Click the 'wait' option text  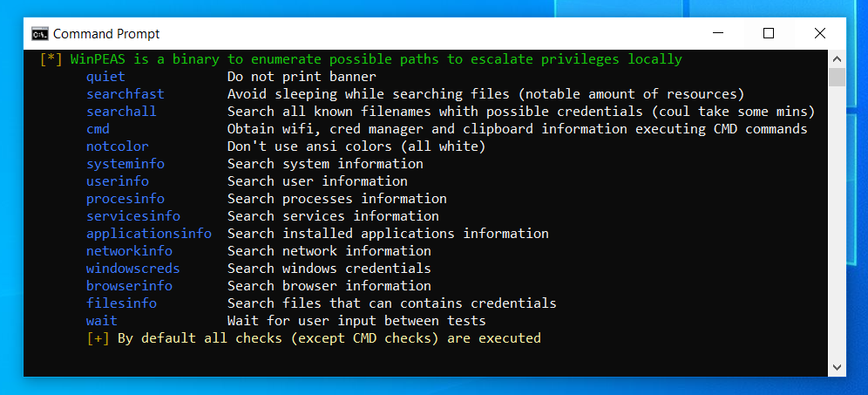click(x=102, y=321)
